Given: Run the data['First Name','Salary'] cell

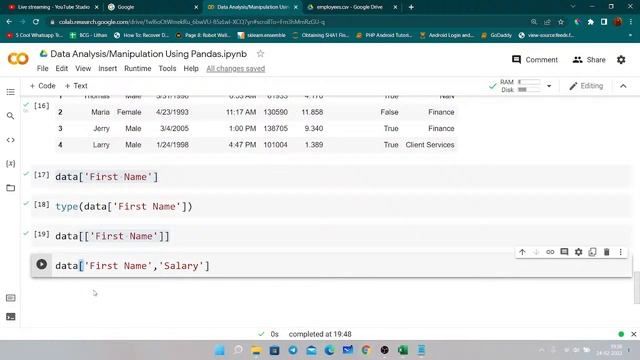Looking at the screenshot, I should click(41, 264).
